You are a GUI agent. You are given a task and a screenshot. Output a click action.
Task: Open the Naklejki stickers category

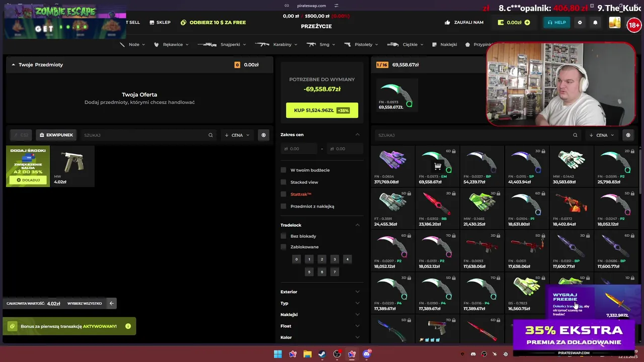pyautogui.click(x=445, y=44)
